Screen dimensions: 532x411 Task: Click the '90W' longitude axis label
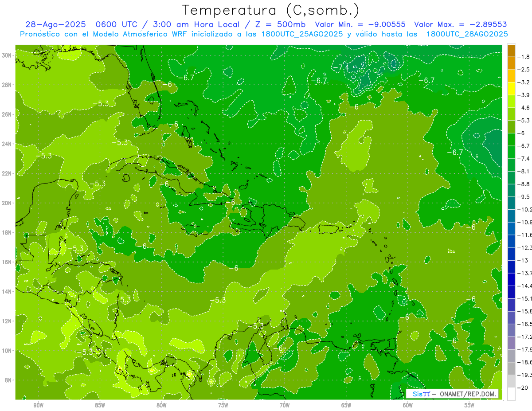pos(39,406)
